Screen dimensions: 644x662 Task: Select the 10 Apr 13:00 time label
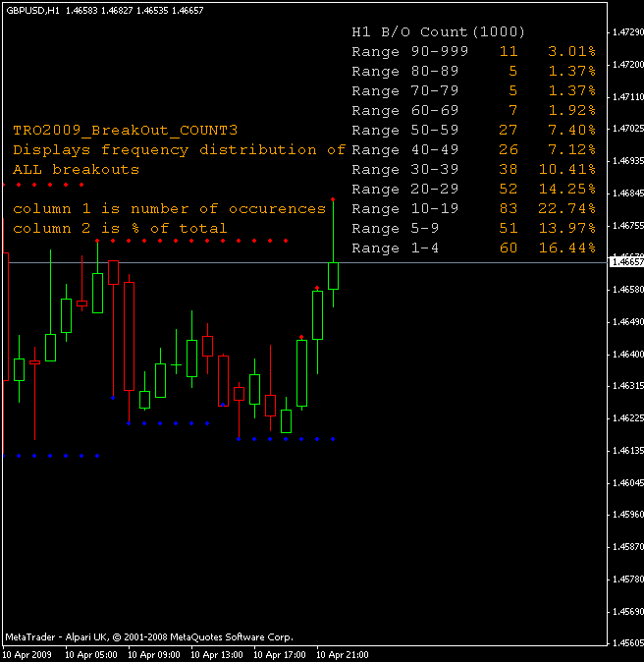click(217, 654)
